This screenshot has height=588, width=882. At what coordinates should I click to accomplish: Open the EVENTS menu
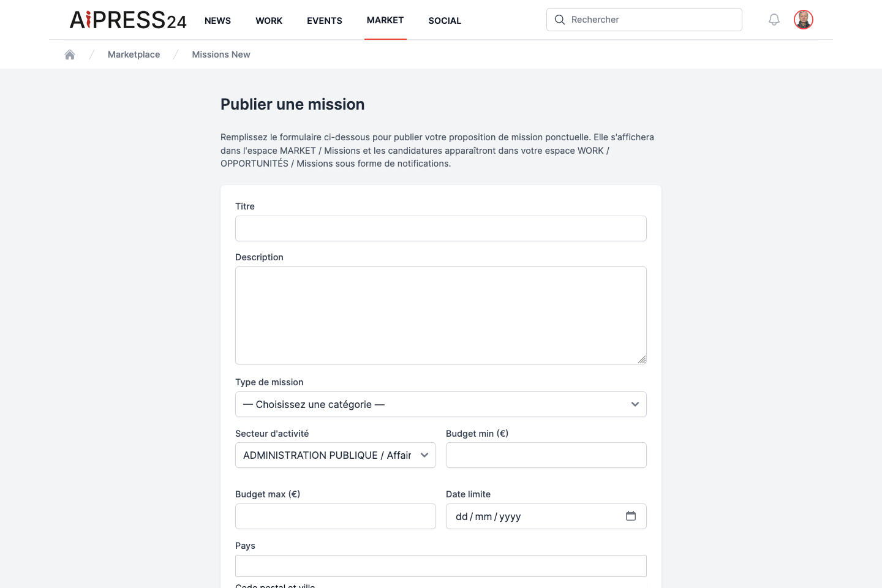click(x=325, y=21)
